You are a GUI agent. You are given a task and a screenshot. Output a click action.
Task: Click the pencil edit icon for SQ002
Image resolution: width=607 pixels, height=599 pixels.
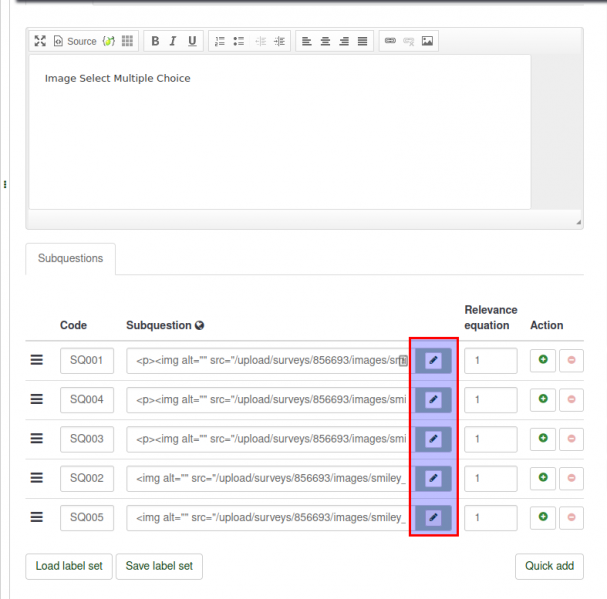click(433, 478)
